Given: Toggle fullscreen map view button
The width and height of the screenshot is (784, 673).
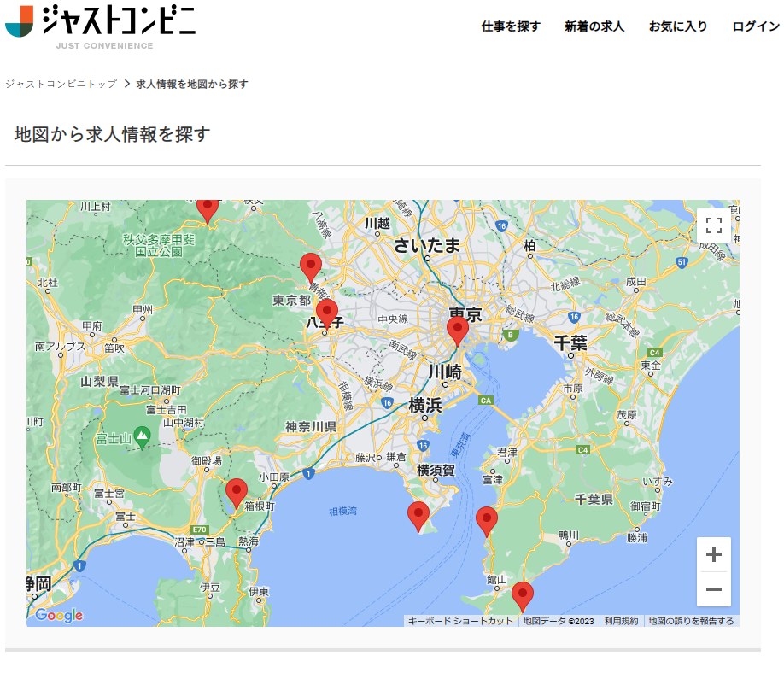Looking at the screenshot, I should (713, 225).
